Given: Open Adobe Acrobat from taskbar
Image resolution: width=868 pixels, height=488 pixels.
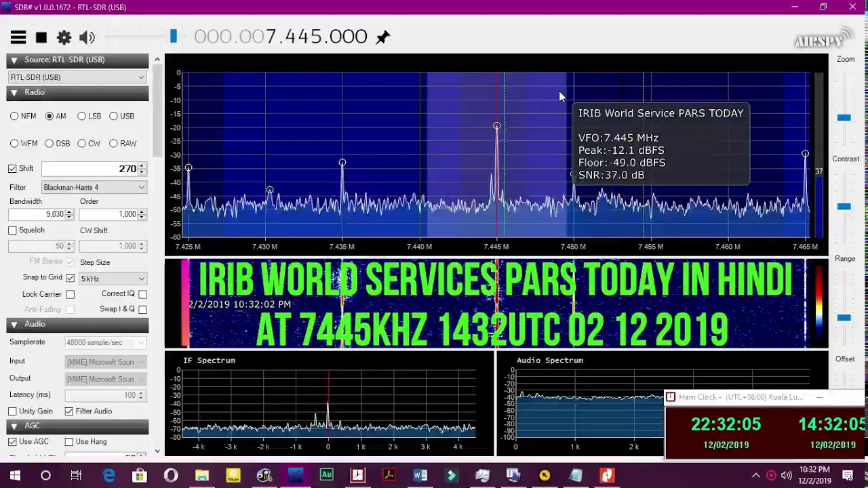Looking at the screenshot, I should (x=389, y=475).
